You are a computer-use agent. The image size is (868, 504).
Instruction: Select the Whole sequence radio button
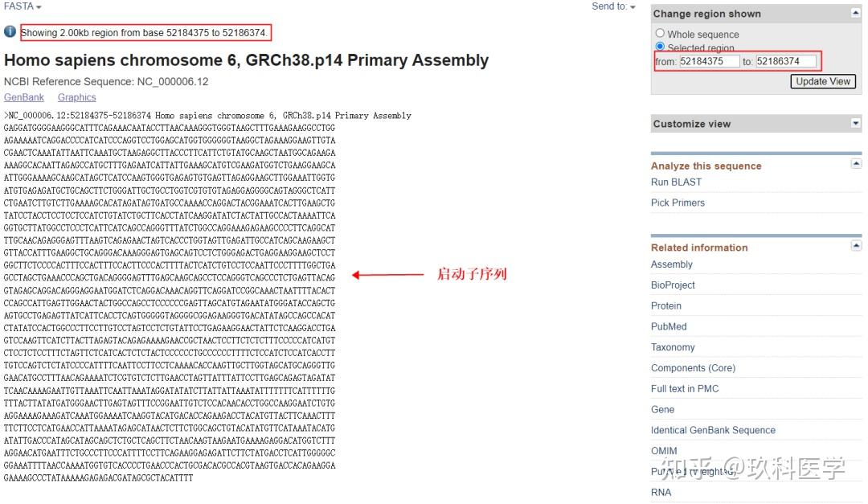[x=660, y=34]
